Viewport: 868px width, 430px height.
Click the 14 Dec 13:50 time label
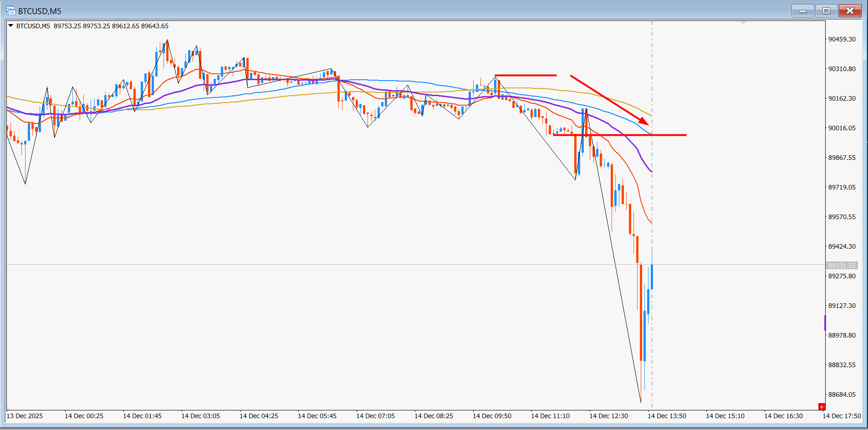667,416
